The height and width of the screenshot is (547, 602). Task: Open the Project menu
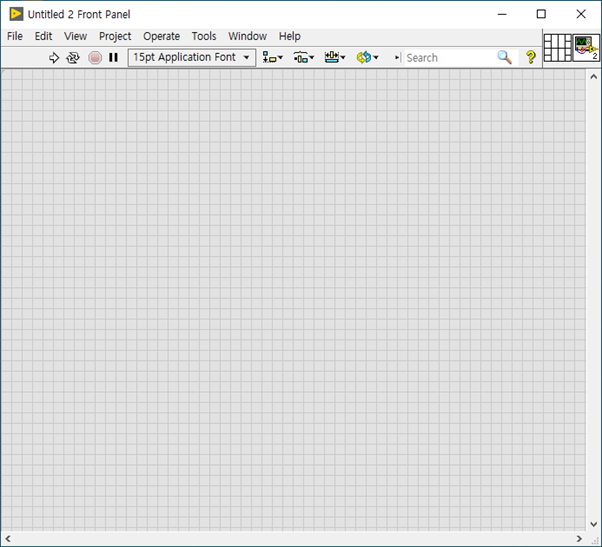click(115, 36)
